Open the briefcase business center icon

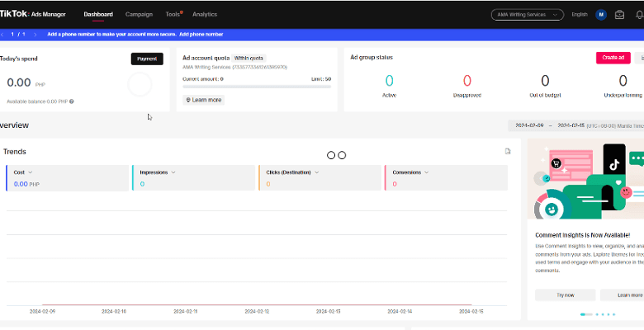(x=619, y=15)
